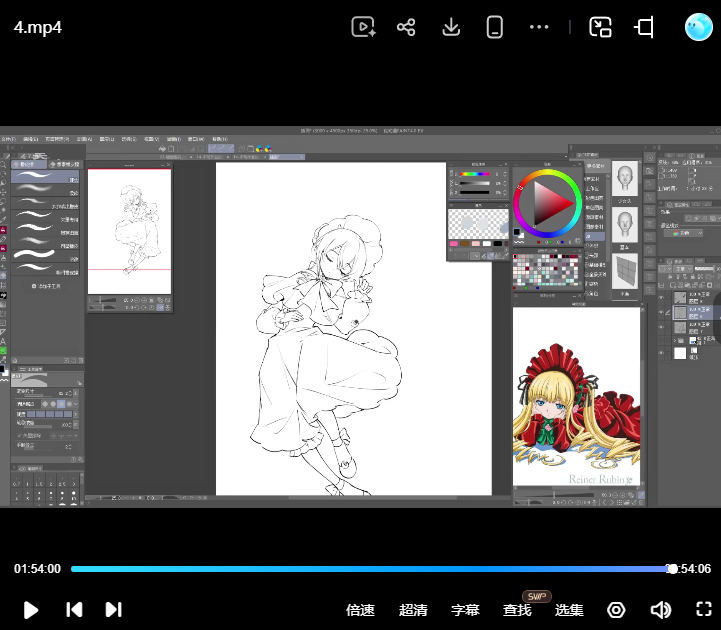
Task: Close the navigator floating panel
Action: point(168,165)
